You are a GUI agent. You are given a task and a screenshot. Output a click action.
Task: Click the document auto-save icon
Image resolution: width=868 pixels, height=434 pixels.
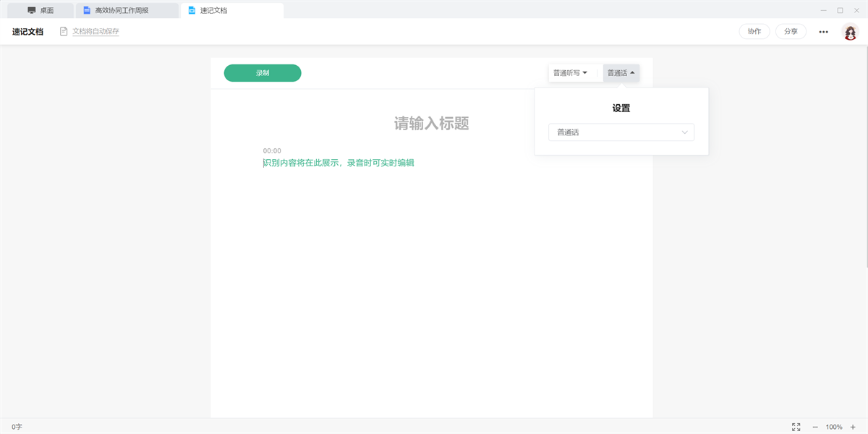(x=64, y=32)
